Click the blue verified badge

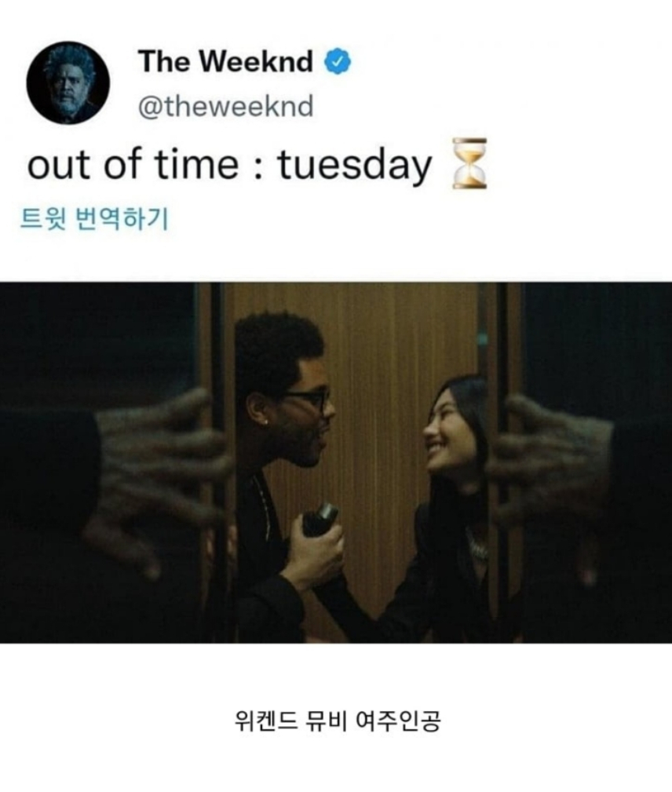click(x=338, y=62)
